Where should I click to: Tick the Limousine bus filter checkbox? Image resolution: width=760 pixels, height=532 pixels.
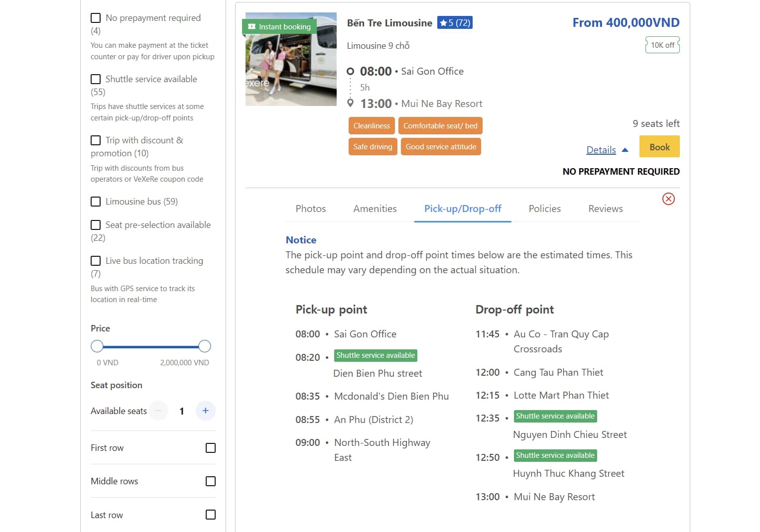pos(96,202)
